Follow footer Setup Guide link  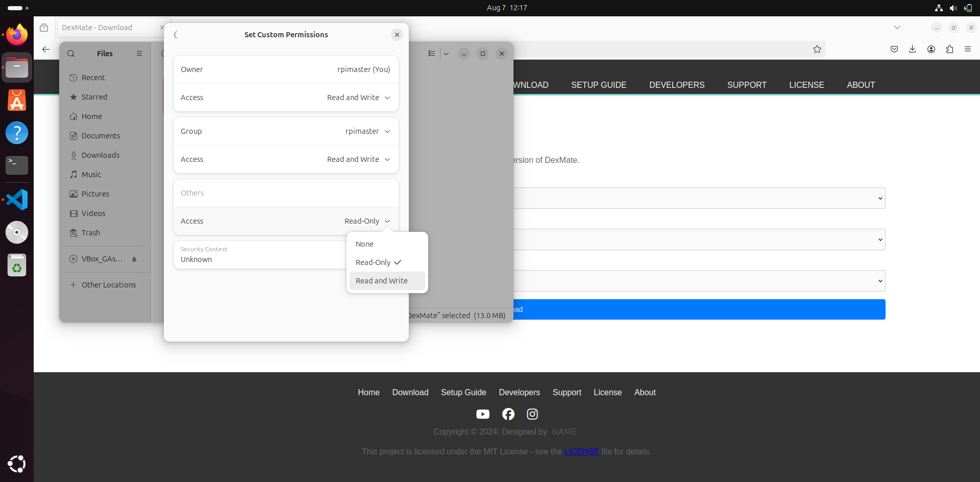[x=463, y=392]
